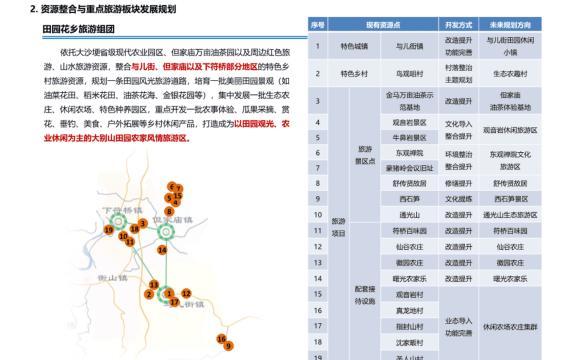This screenshot has height=360, width=570.
Task: Select the 休闲农场农庄集群 cell
Action: pos(510,327)
